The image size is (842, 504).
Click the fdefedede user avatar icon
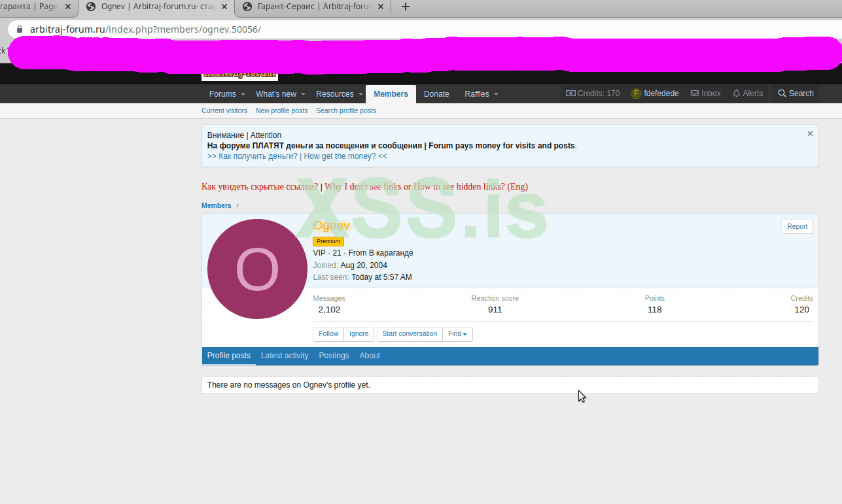click(x=636, y=93)
